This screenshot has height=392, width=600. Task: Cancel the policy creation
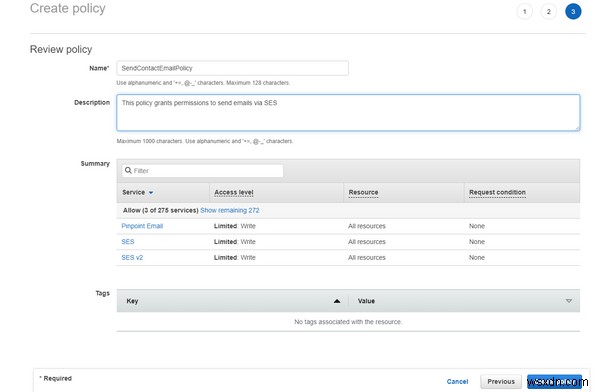(x=457, y=381)
